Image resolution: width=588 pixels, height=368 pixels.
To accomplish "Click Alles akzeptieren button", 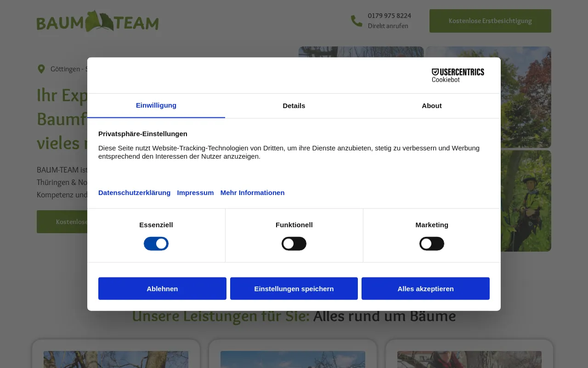I will pyautogui.click(x=425, y=288).
